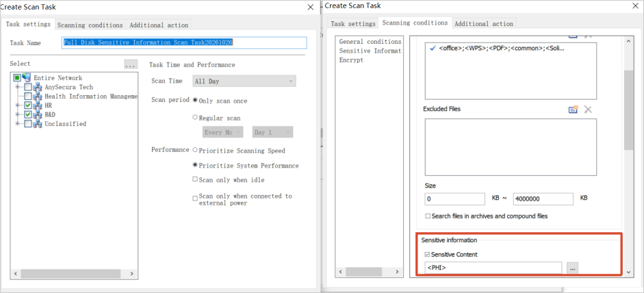This screenshot has width=644, height=293.
Task: Enable Search files in archives and compound files
Action: tap(428, 216)
